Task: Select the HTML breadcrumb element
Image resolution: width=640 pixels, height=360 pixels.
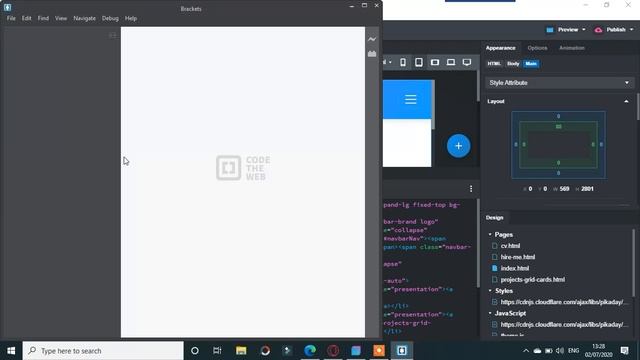Action: tap(494, 64)
